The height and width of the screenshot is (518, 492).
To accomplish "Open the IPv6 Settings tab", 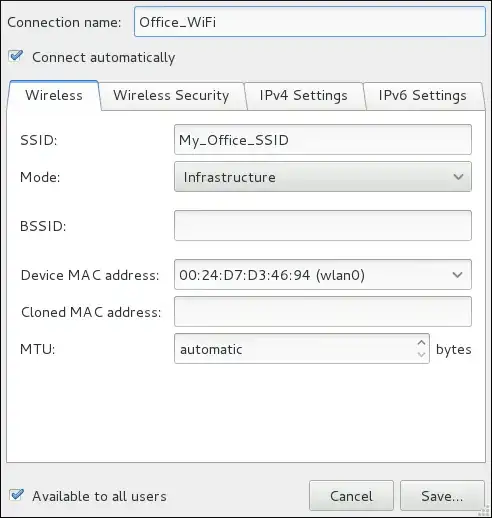I will click(423, 95).
